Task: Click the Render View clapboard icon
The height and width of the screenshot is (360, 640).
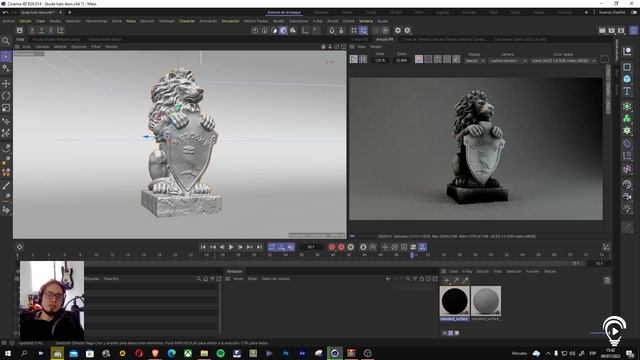Action: (602, 30)
